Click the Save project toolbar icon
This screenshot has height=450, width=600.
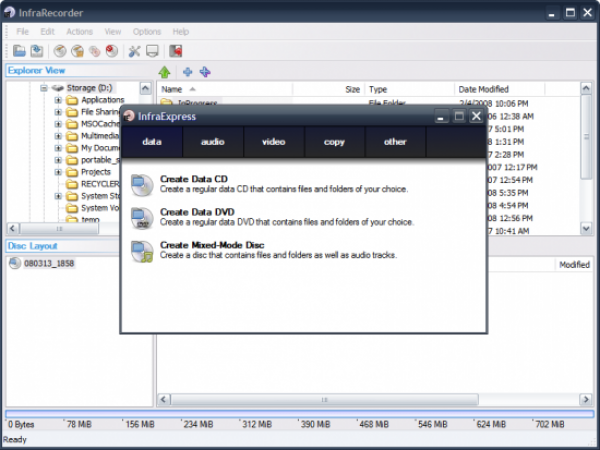(x=37, y=51)
